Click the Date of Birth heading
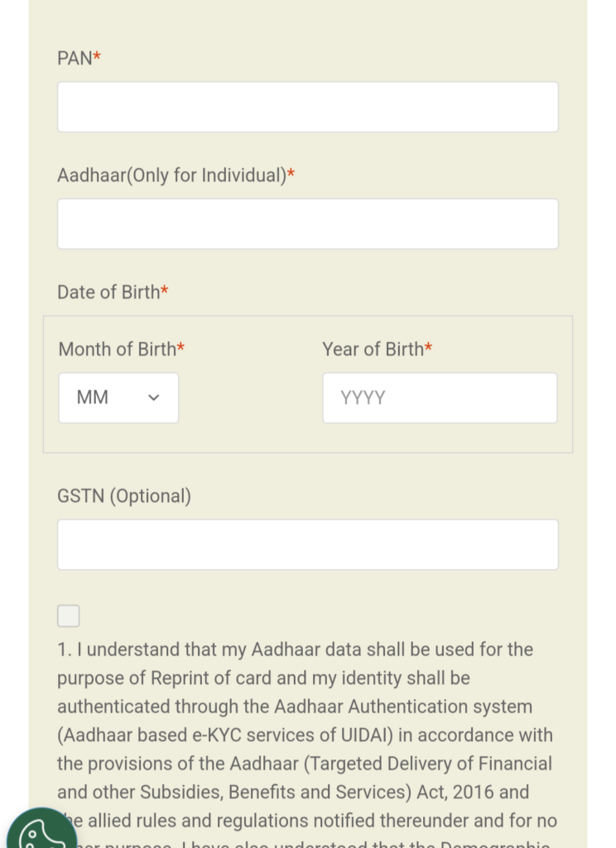This screenshot has width=616, height=848. click(108, 292)
